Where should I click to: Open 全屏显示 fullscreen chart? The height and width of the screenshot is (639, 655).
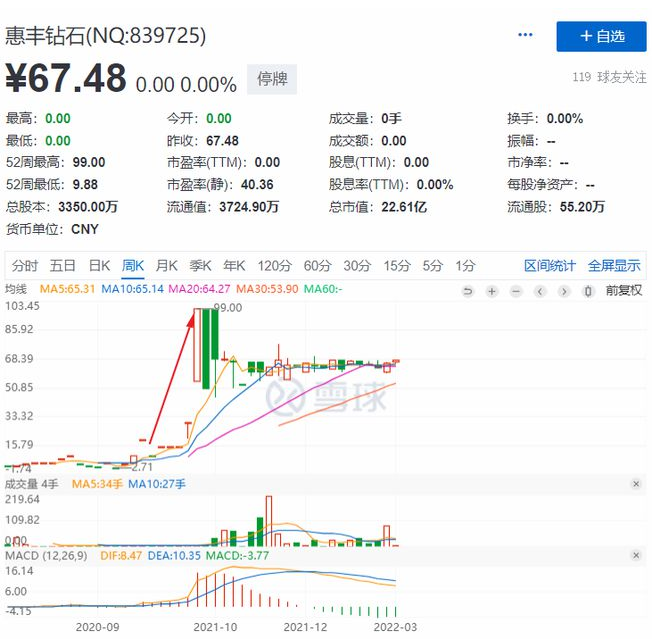614,266
